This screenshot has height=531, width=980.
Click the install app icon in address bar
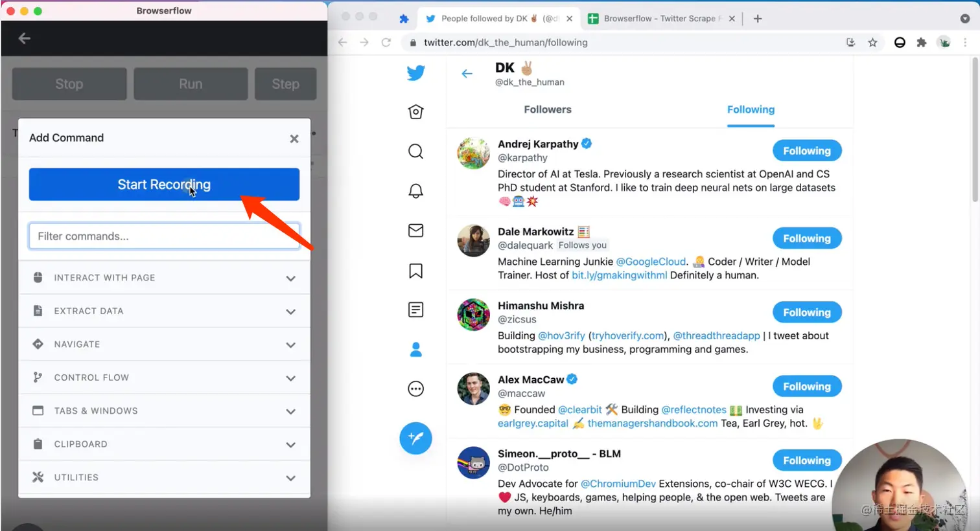(851, 42)
